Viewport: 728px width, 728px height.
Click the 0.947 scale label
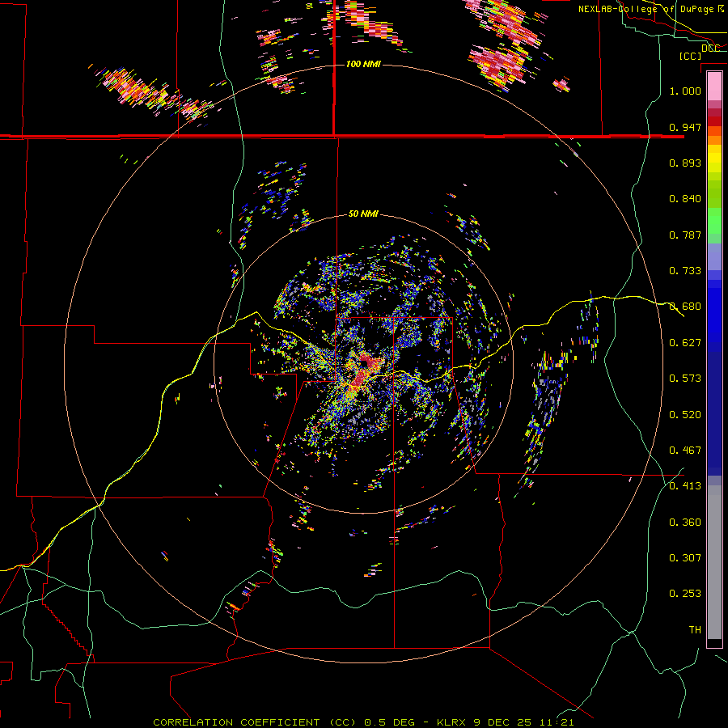[x=685, y=127]
